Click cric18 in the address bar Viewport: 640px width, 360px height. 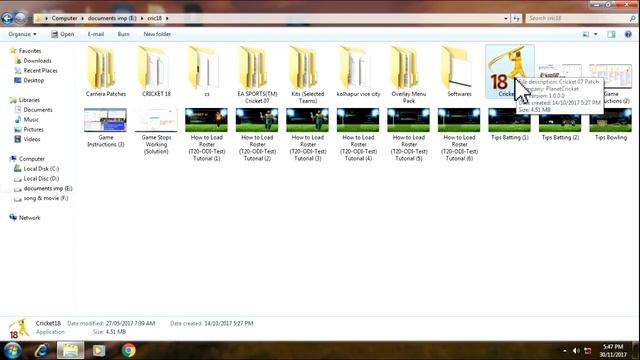154,18
